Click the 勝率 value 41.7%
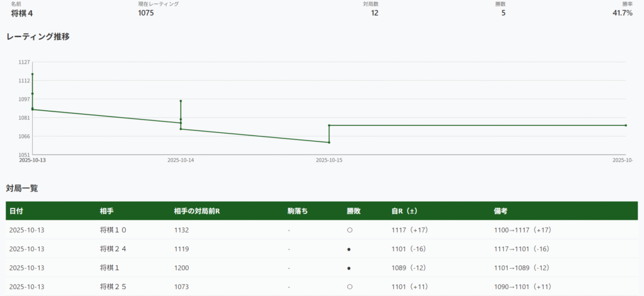644x296 pixels. click(622, 13)
